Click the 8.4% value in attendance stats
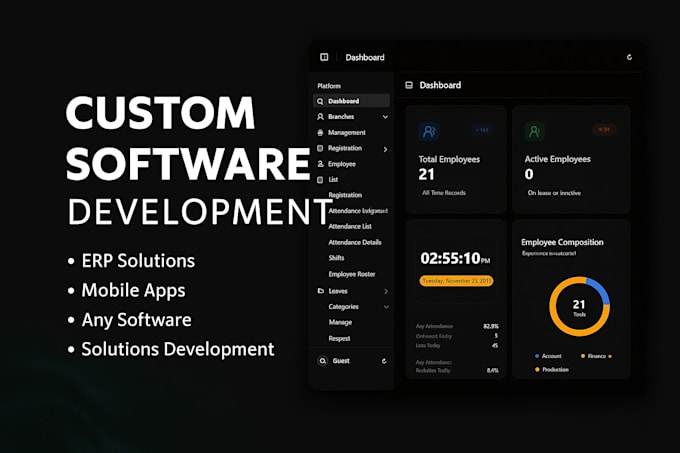The height and width of the screenshot is (453, 680). [x=492, y=370]
